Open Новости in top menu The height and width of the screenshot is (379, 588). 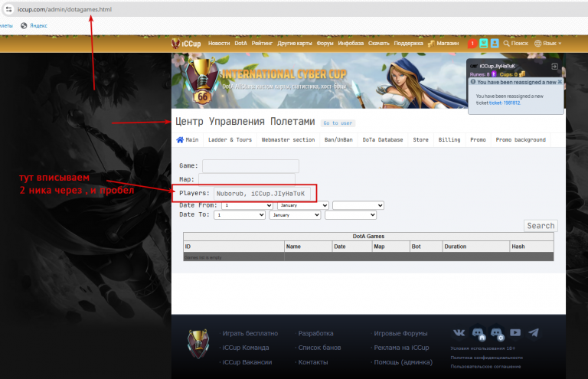(219, 44)
